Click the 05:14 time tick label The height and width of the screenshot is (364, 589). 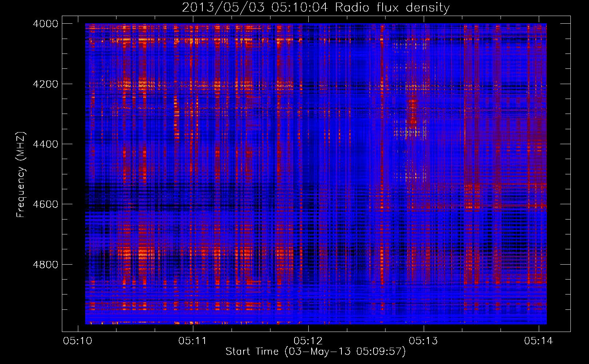[539, 341]
